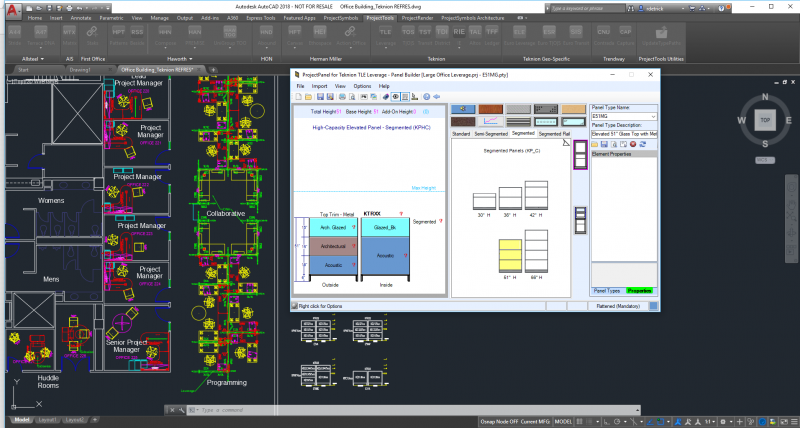The width and height of the screenshot is (800, 428).
Task: Click the blue help icon in toolbar
Action: [x=426, y=97]
